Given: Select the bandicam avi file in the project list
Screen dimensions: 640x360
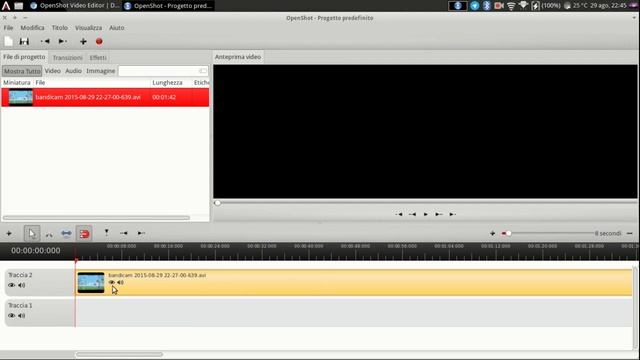Looking at the screenshot, I should 105,98.
